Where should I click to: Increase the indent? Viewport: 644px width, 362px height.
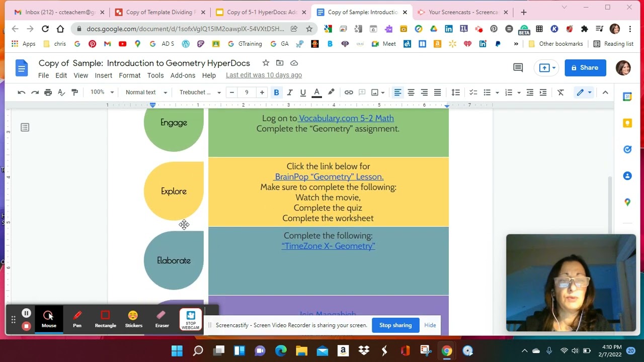coord(543,93)
